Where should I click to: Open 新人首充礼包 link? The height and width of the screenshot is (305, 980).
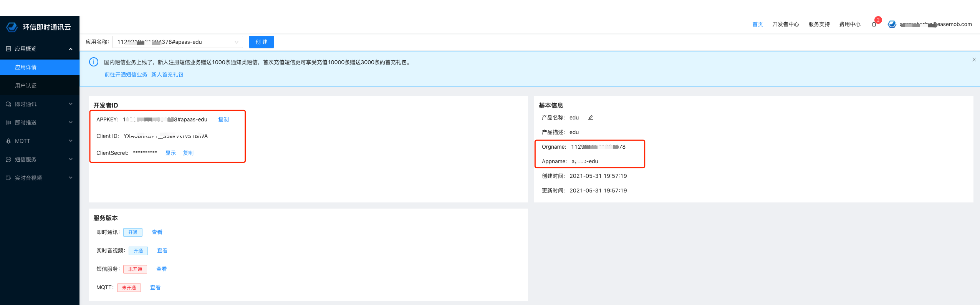[167, 75]
